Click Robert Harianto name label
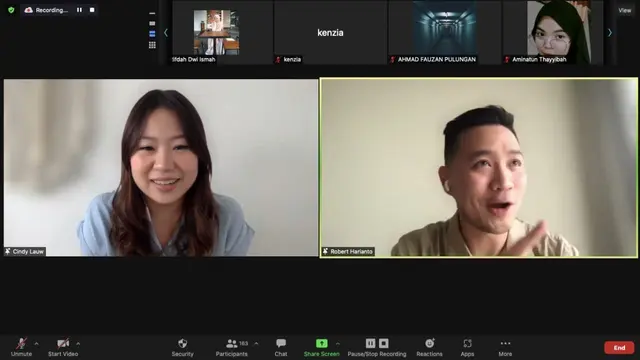This screenshot has width=640, height=360. pyautogui.click(x=351, y=251)
